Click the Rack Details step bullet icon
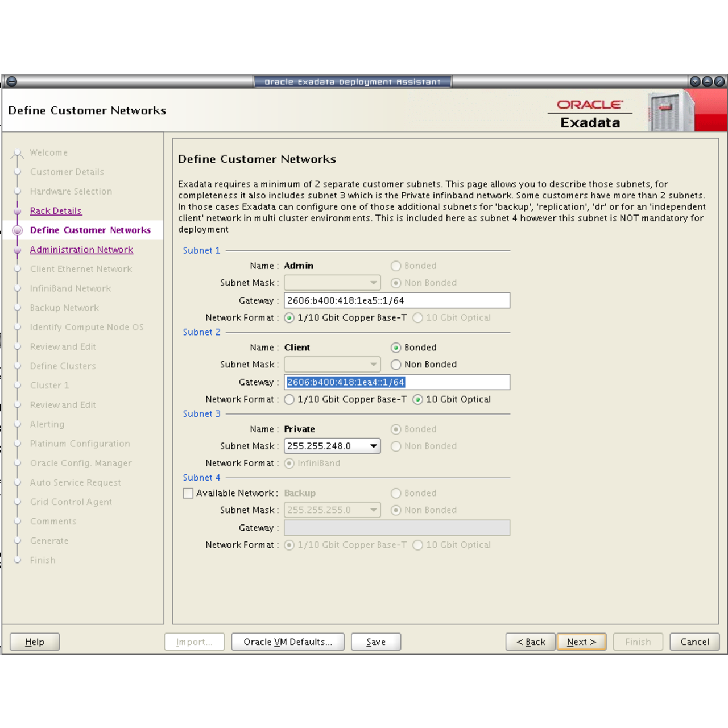This screenshot has height=728, width=728. [18, 211]
